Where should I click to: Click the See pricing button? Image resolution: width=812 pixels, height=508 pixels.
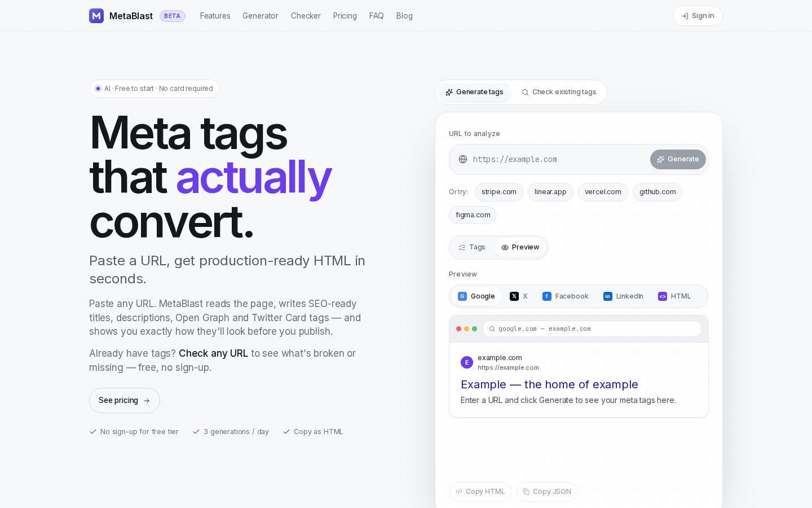tap(125, 400)
